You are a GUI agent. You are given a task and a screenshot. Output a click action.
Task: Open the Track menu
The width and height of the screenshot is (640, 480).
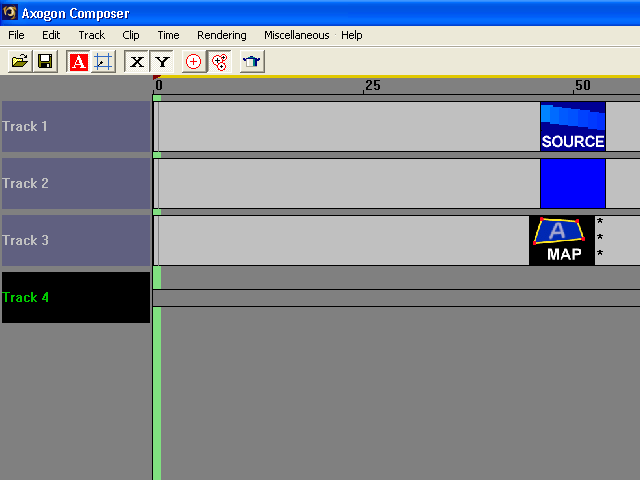pos(92,35)
